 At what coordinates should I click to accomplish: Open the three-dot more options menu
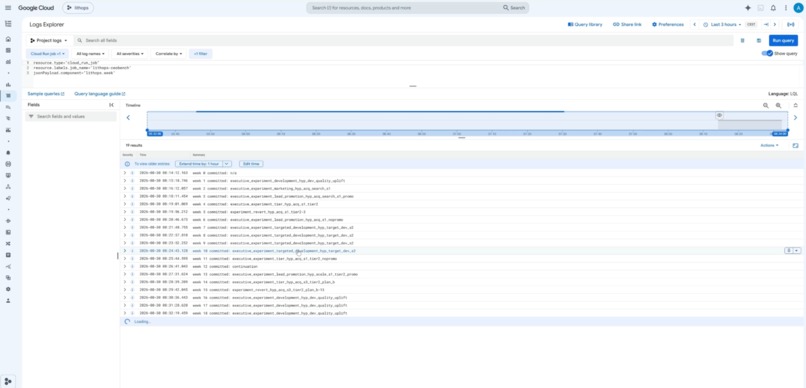point(786,8)
